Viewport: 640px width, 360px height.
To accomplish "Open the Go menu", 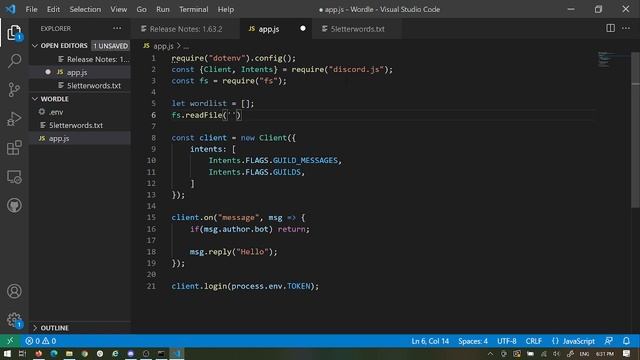I will [141, 9].
